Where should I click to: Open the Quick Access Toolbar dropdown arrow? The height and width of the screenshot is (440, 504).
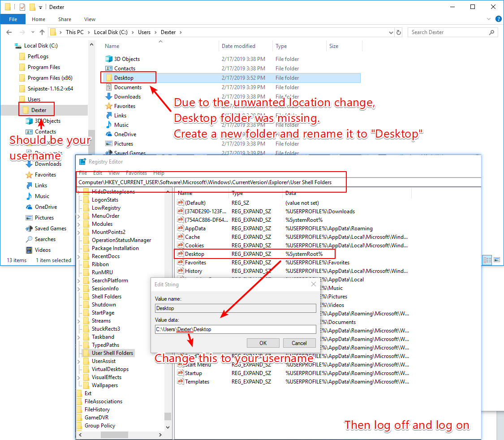click(41, 7)
